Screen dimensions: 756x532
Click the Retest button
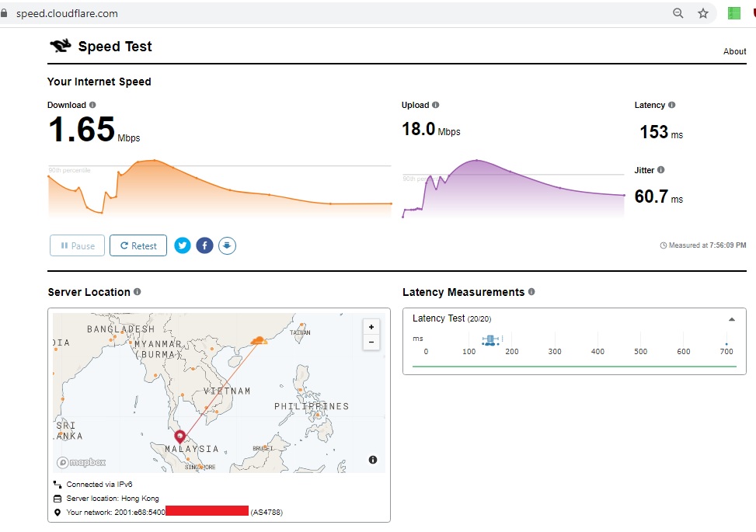[x=138, y=245]
